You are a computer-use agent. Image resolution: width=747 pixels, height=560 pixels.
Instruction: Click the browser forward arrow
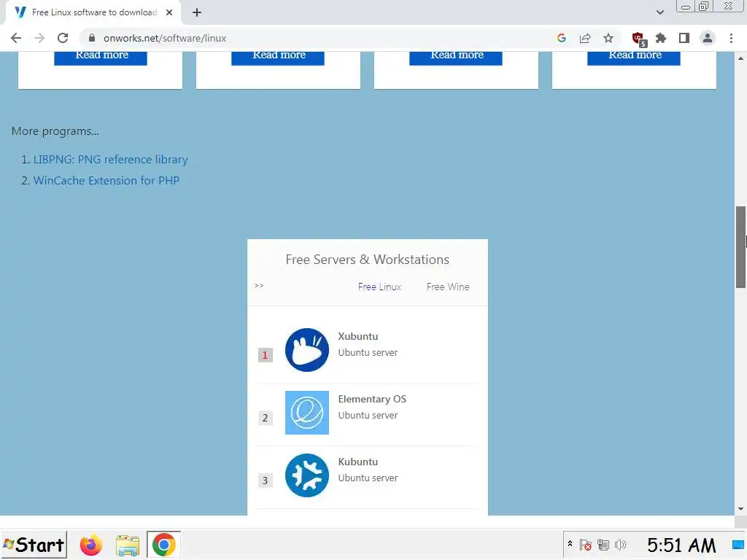click(x=39, y=38)
